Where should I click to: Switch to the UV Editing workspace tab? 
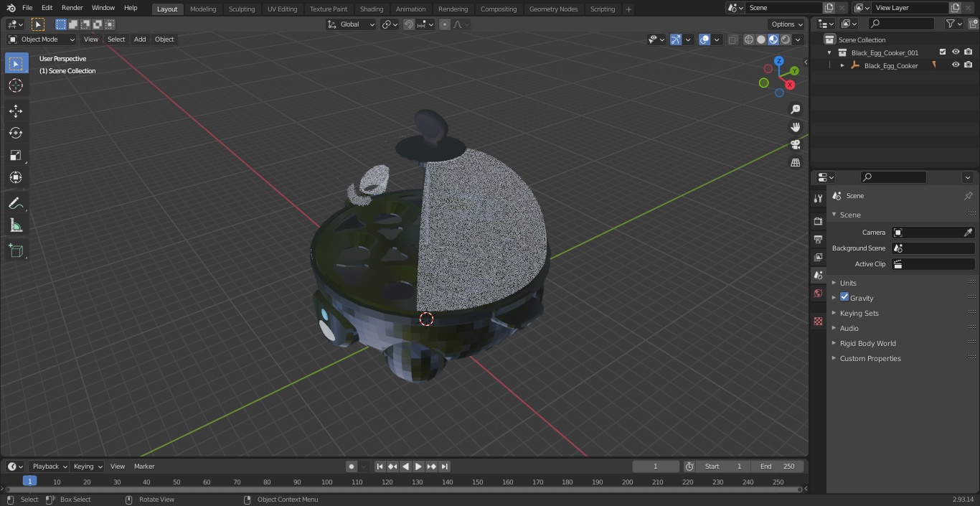click(x=282, y=9)
